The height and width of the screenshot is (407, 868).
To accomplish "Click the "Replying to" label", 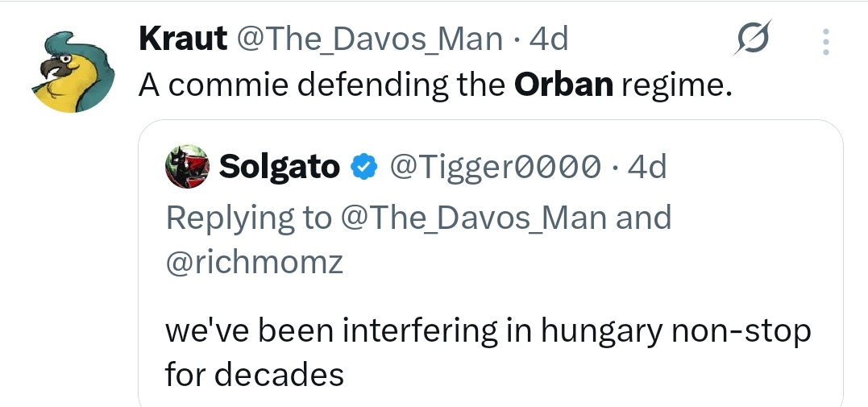I will (247, 218).
